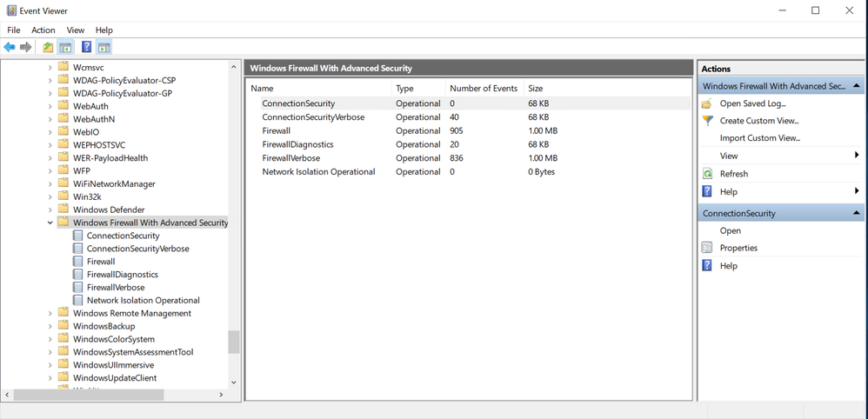
Task: Collapse the Windows Firewall actions section header
Action: [x=856, y=86]
